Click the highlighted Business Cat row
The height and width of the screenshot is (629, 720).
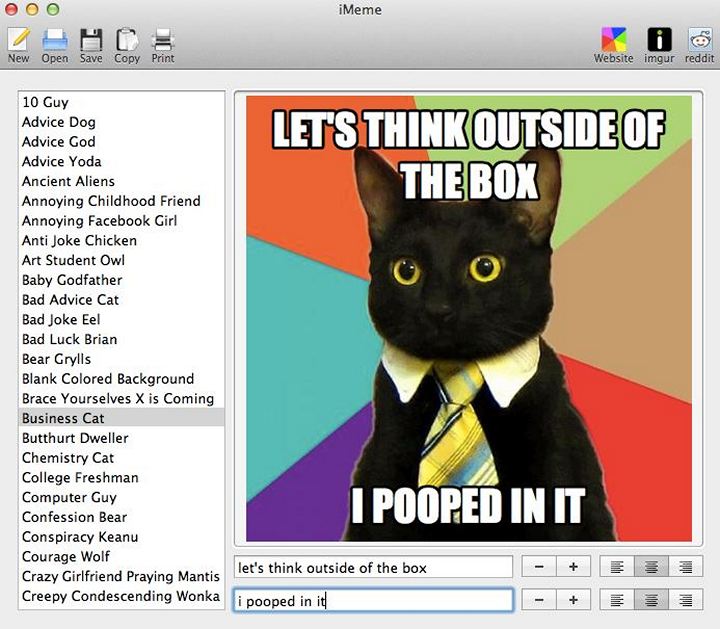tap(122, 418)
